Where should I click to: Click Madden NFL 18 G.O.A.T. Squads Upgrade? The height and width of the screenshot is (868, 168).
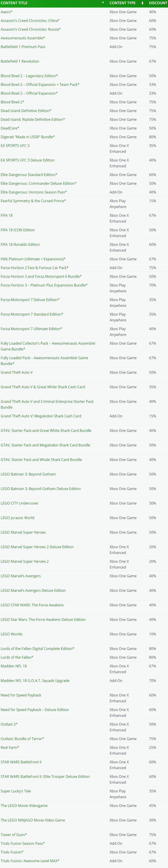35,680
